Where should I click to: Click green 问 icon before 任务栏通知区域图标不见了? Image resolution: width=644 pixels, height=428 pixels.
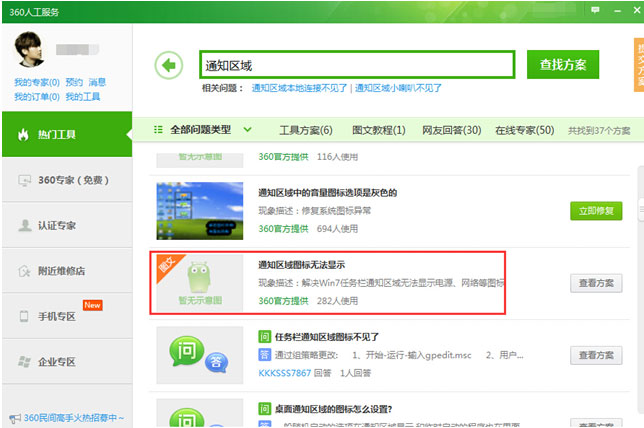264,337
